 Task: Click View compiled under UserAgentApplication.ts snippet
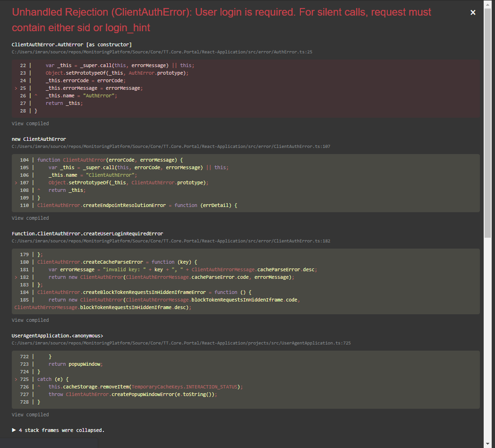[x=30, y=414]
